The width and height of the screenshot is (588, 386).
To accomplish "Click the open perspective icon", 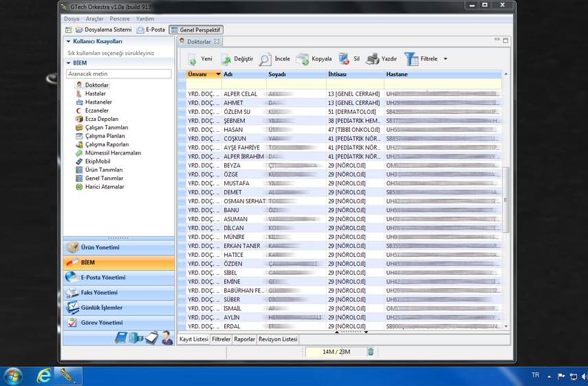I will (68, 30).
